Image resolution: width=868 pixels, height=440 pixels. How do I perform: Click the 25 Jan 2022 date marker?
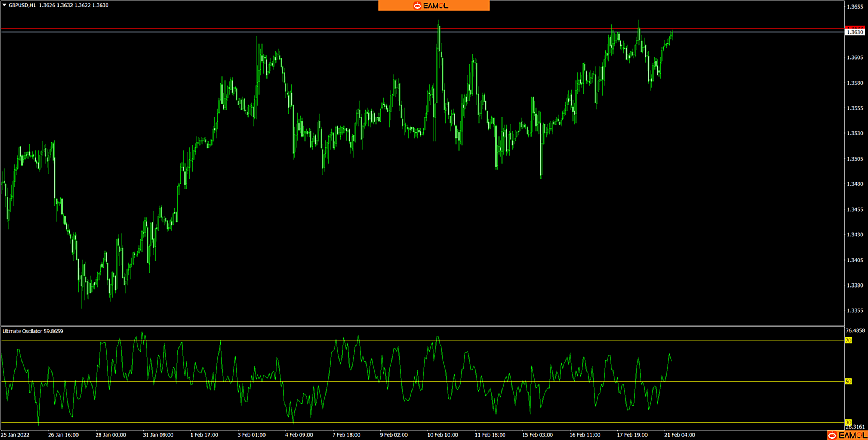pyautogui.click(x=15, y=435)
